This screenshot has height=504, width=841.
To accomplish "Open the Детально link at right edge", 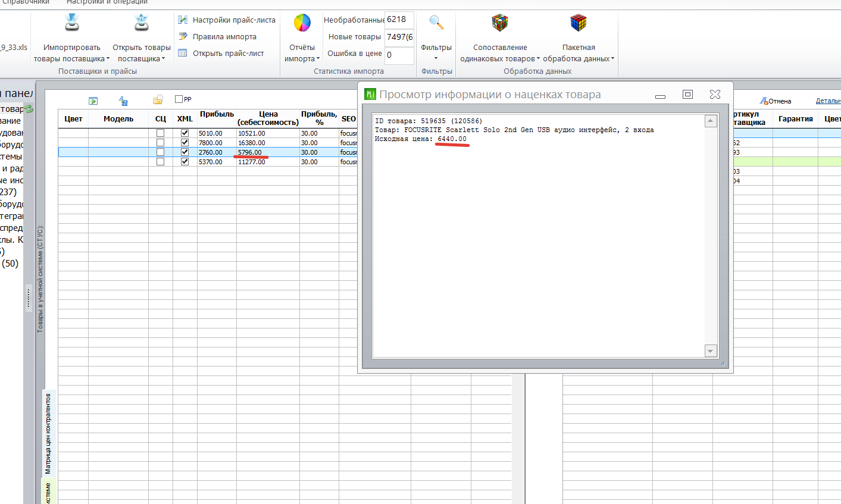I will coord(828,101).
